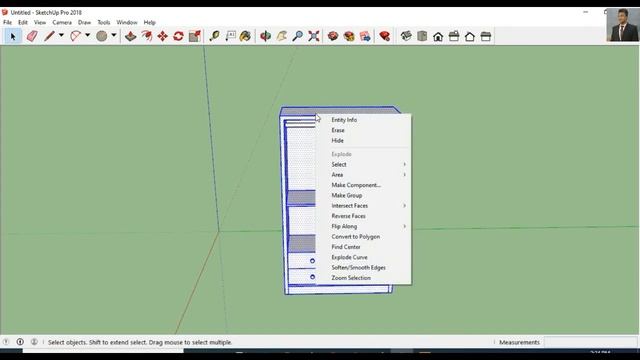Select the Rotate tool
The height and width of the screenshot is (360, 640).
click(178, 36)
